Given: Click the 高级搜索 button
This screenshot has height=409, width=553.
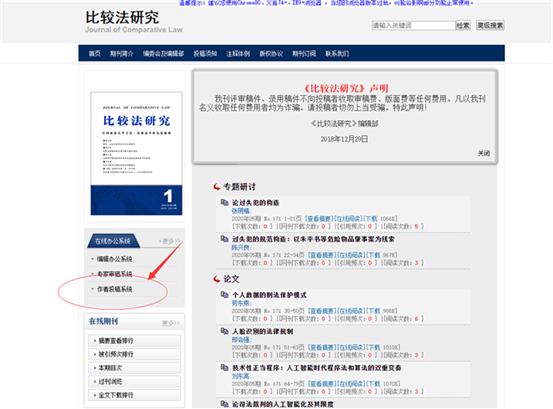Looking at the screenshot, I should tap(490, 25).
